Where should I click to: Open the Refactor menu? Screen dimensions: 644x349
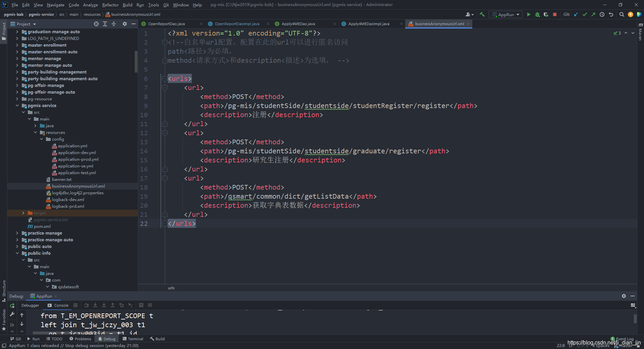(x=110, y=5)
